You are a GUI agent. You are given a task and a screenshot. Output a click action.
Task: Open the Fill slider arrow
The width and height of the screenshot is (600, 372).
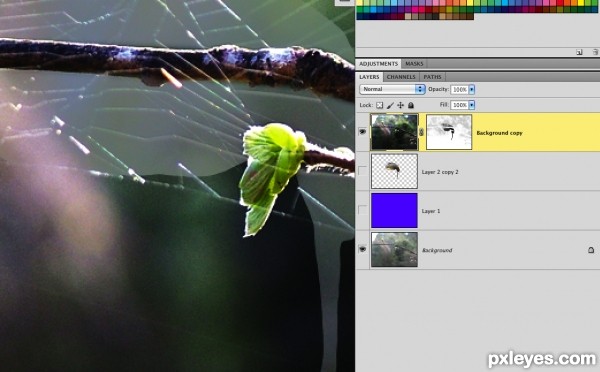click(472, 105)
